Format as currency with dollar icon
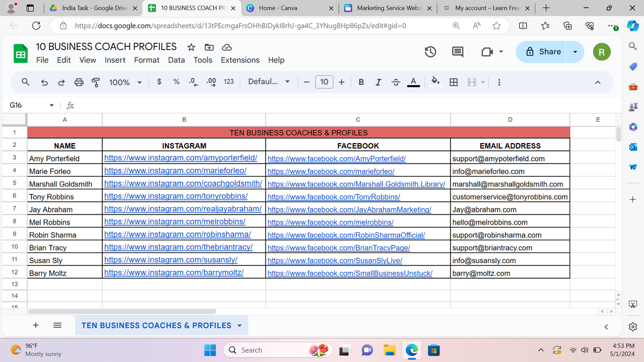The width and height of the screenshot is (644, 362). [159, 82]
